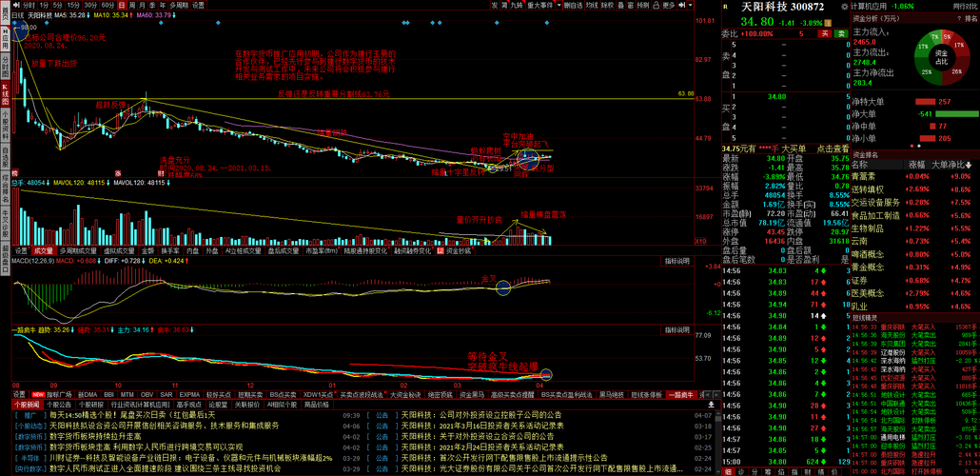Click 净特大单 red bar

coord(926,101)
